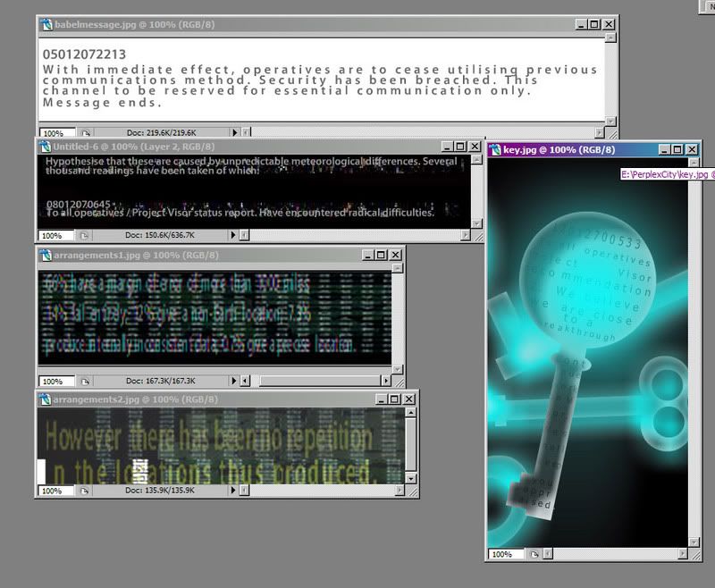Open doc info arrow menu in babelmessage.jpg
Image resolution: width=715 pixels, height=588 pixels.
tap(234, 132)
